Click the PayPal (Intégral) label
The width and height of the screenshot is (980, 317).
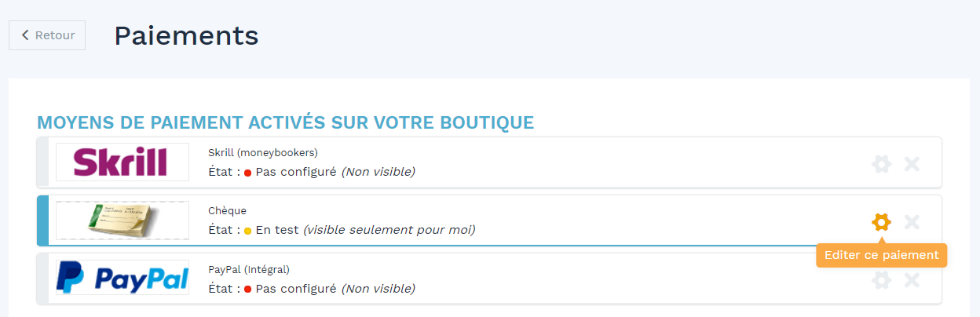coord(249,269)
